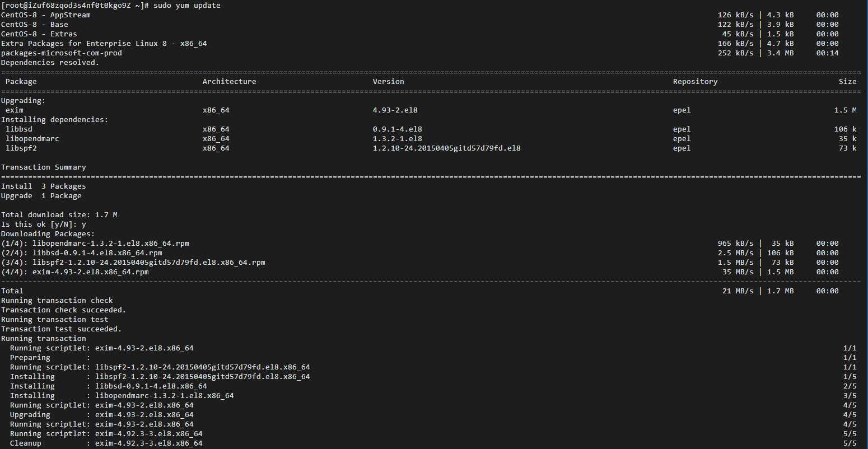Click the 'Is this ok [y/N]: y' line
Image resolution: width=868 pixels, height=449 pixels.
[x=44, y=225]
